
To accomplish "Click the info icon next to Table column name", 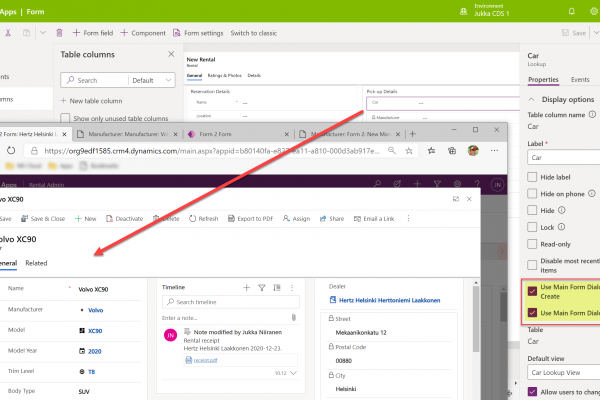I will click(592, 114).
